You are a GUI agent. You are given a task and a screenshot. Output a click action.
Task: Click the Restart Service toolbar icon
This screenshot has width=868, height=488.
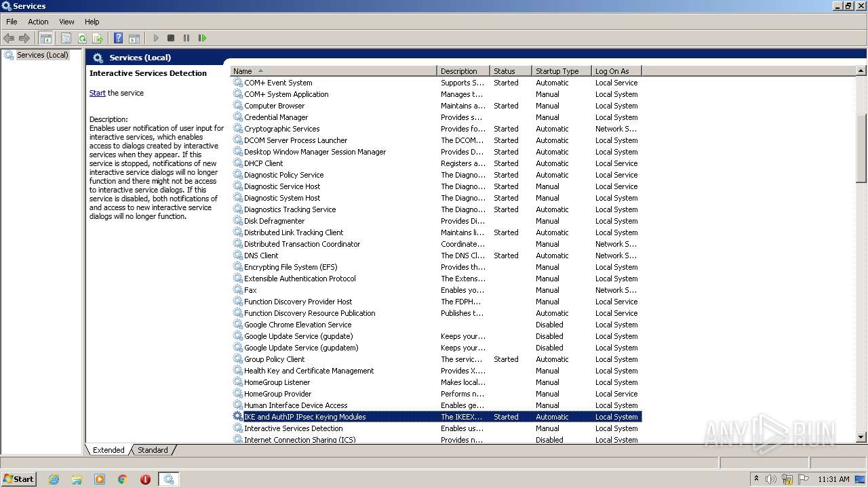[202, 39]
